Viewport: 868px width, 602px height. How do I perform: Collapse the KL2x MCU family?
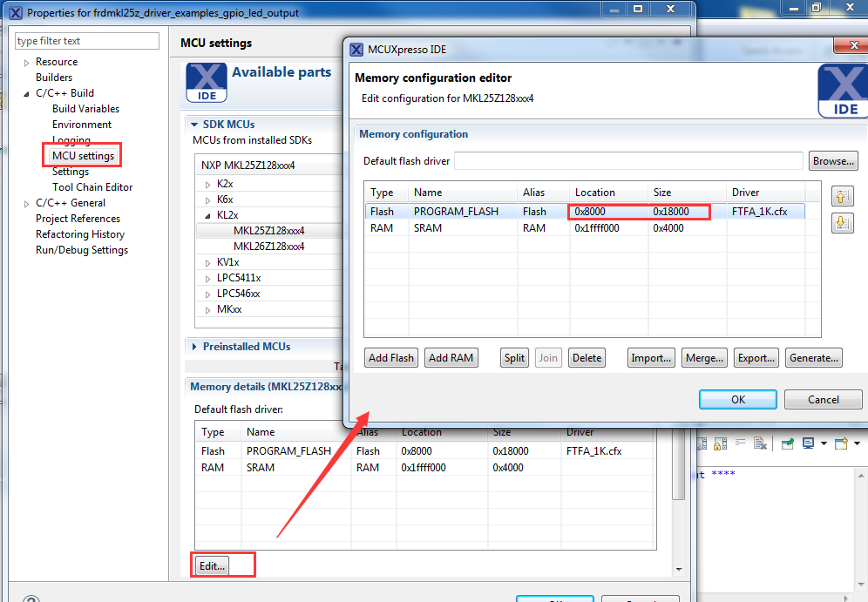(x=207, y=216)
